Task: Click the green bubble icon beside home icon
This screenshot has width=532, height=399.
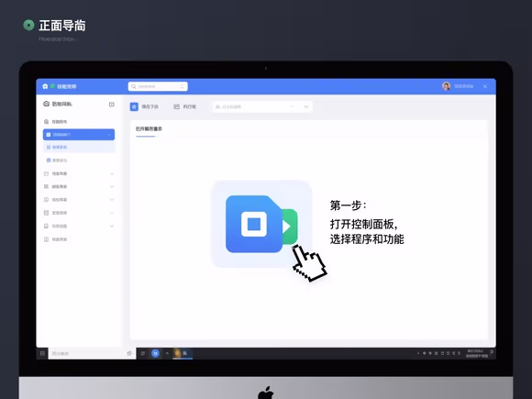Action: click(52, 86)
